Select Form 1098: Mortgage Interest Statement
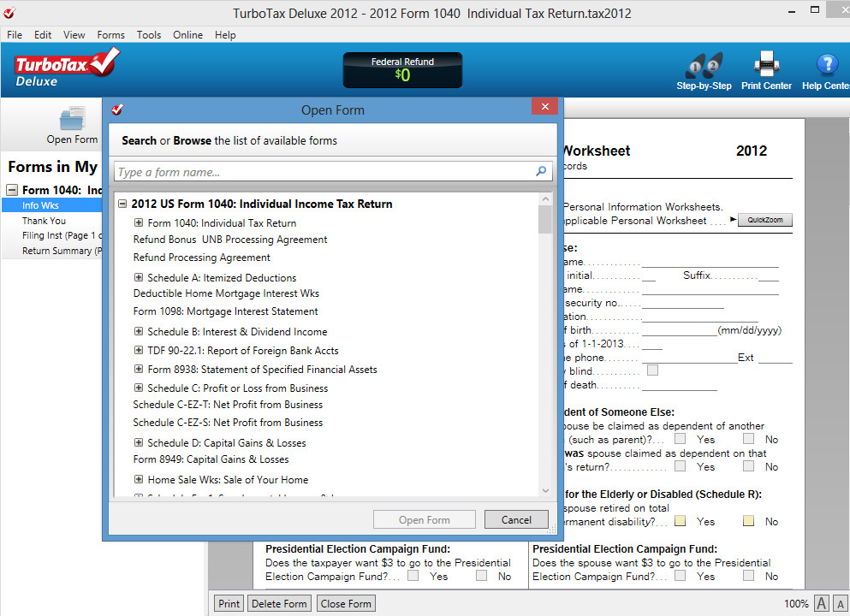Viewport: 850px width, 616px height. 225,311
